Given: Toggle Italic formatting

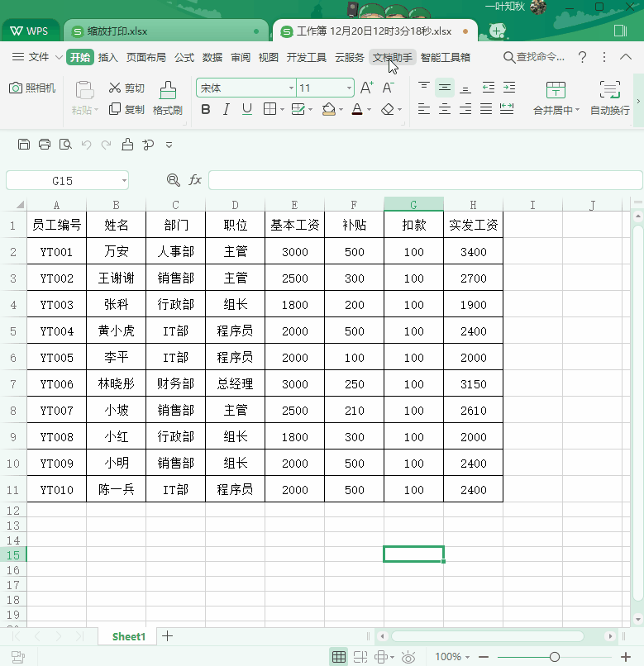Looking at the screenshot, I should (227, 110).
